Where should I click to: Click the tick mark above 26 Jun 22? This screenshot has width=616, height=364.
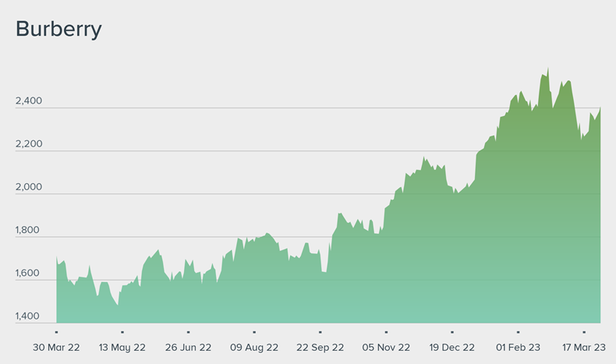click(188, 332)
